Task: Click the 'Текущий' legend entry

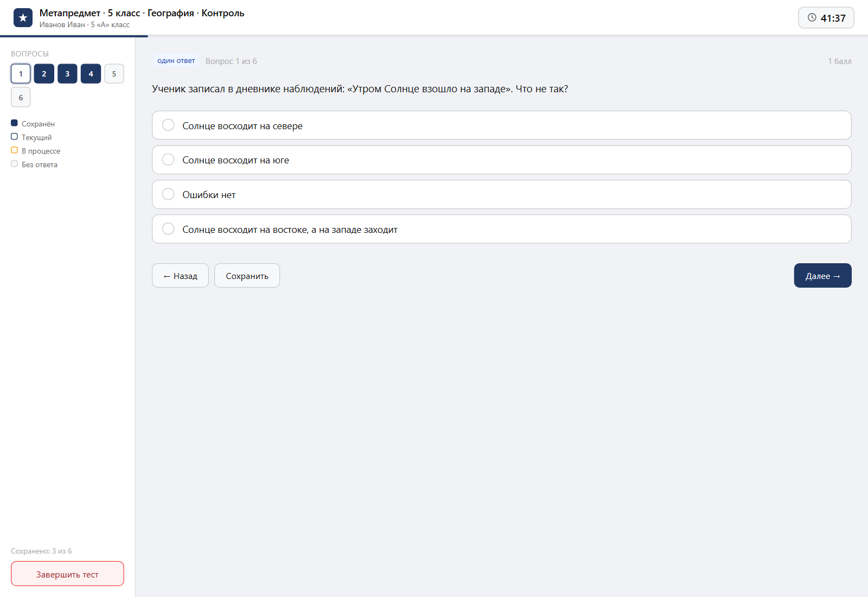Action: pos(31,137)
